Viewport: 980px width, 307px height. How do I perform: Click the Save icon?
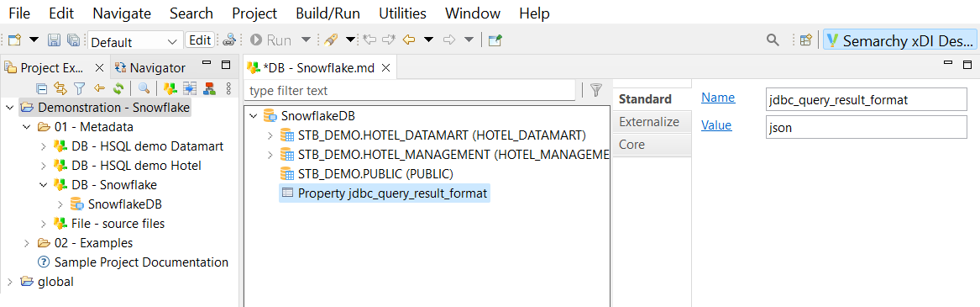[x=55, y=40]
